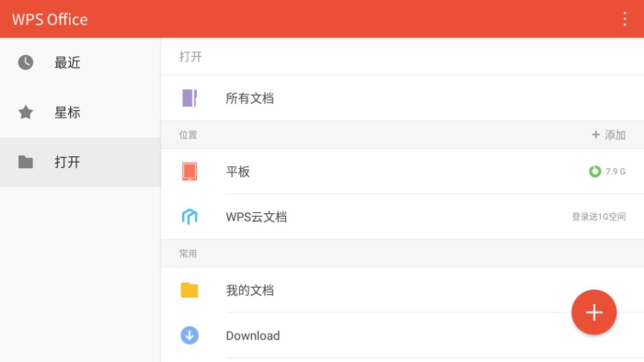Click the folder icon beside 打开
Screen dimensions: 644x362
pos(26,162)
